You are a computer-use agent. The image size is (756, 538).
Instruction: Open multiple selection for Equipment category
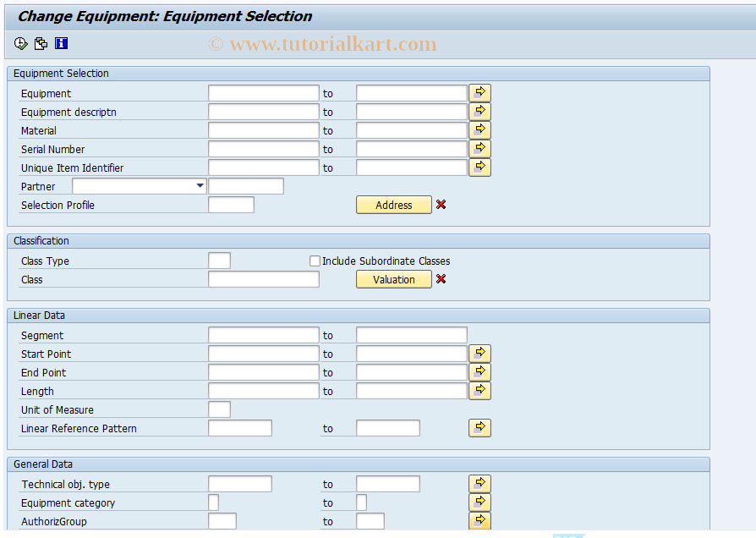point(479,502)
